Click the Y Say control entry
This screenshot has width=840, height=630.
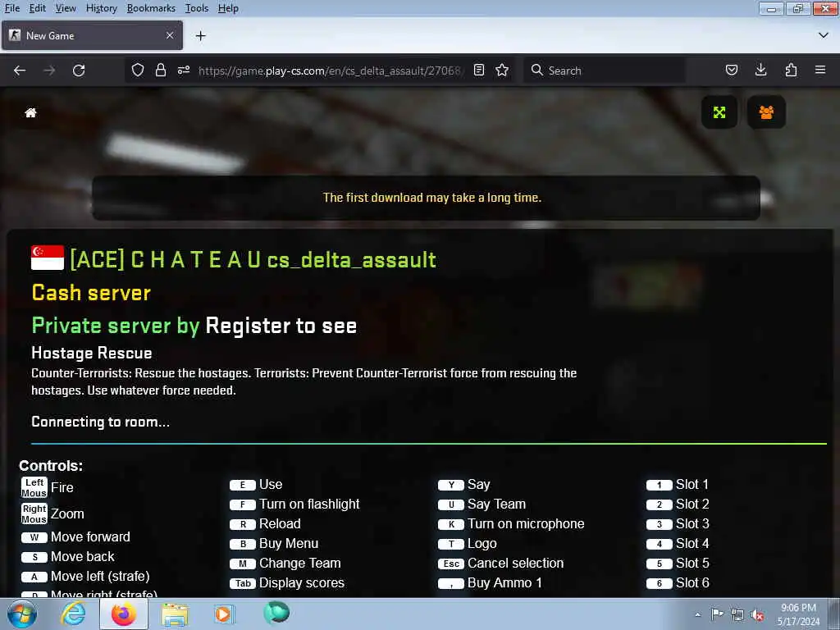(464, 484)
